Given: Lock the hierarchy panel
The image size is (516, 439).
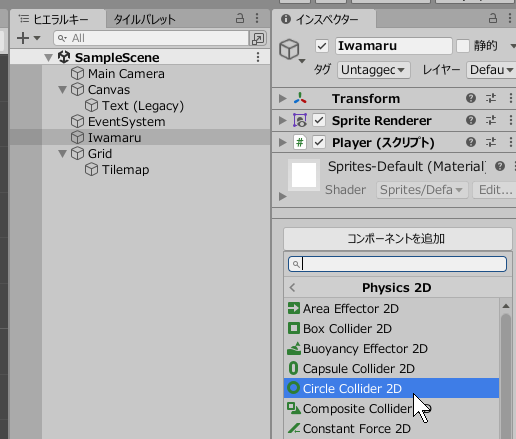Looking at the screenshot, I should (x=240, y=18).
